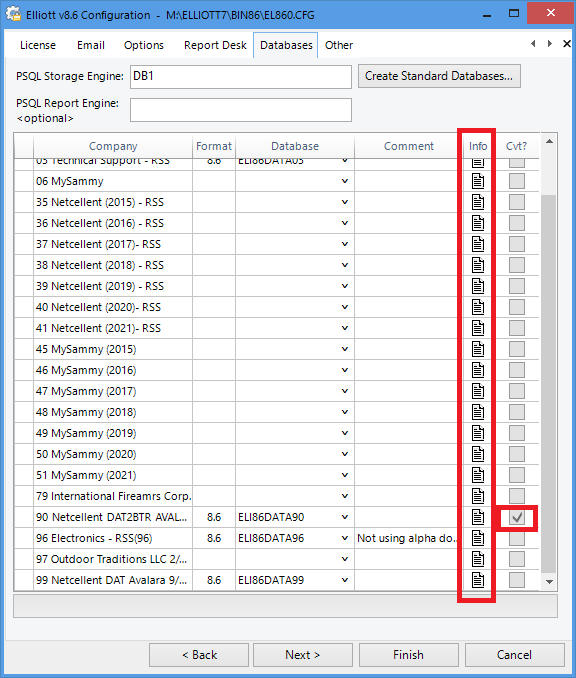This screenshot has height=678, width=576.
Task: Expand database dropdown for 97 Outdoor Traditions
Action: pyautogui.click(x=345, y=559)
